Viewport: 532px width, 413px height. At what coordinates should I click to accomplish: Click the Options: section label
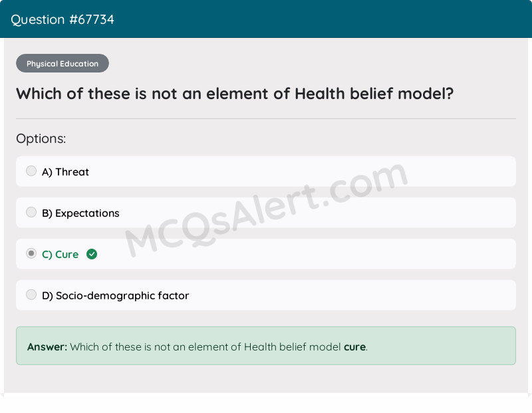click(41, 138)
